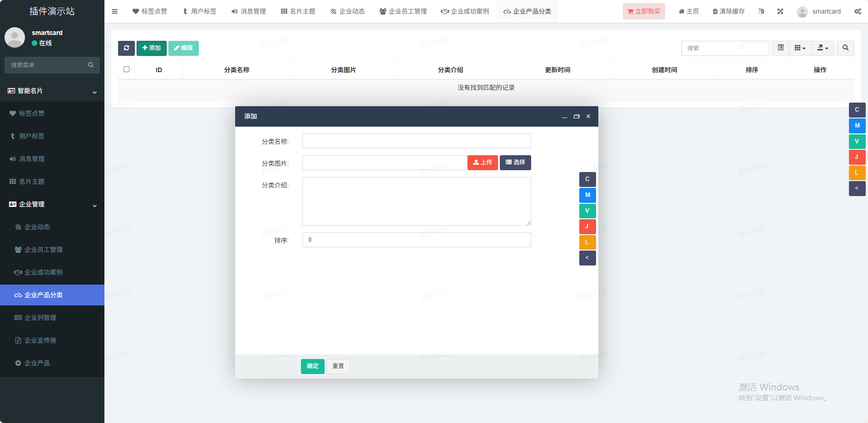Check the select-all checkbox in table header
This screenshot has width=868, height=423.
coord(126,69)
